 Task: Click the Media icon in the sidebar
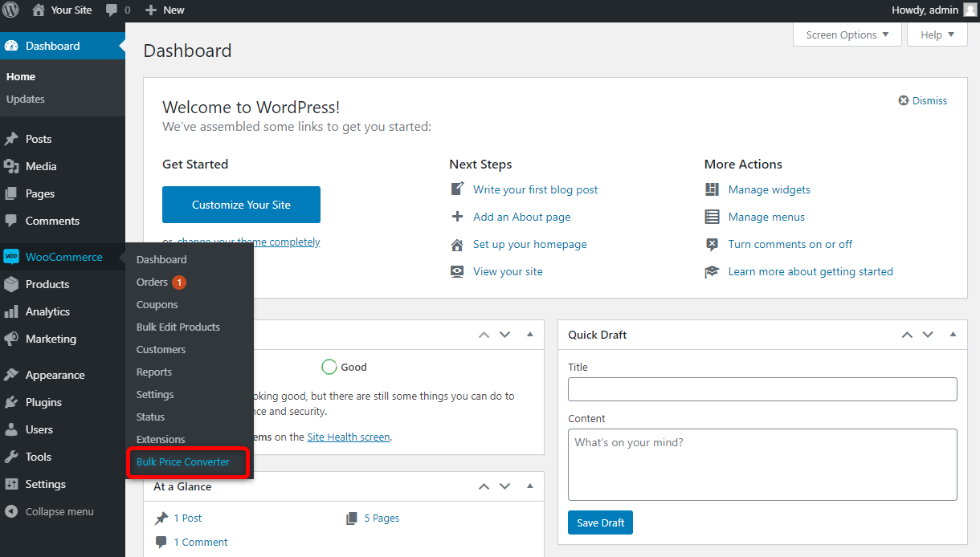(x=11, y=166)
